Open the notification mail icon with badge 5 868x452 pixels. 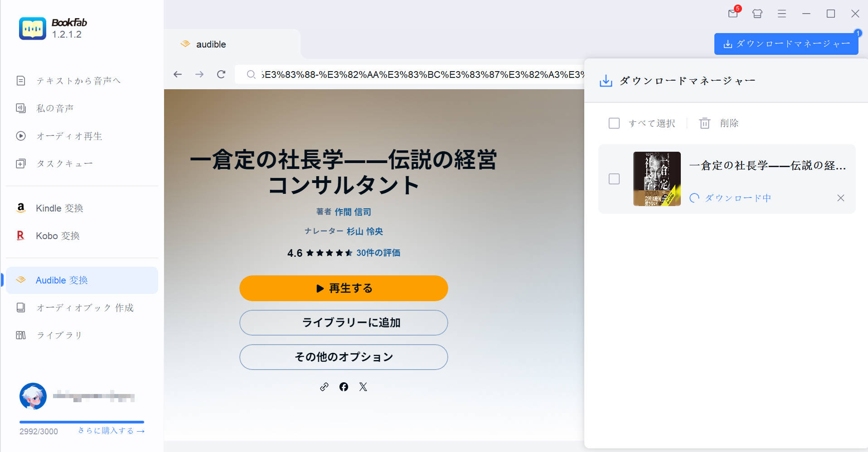[x=732, y=14]
